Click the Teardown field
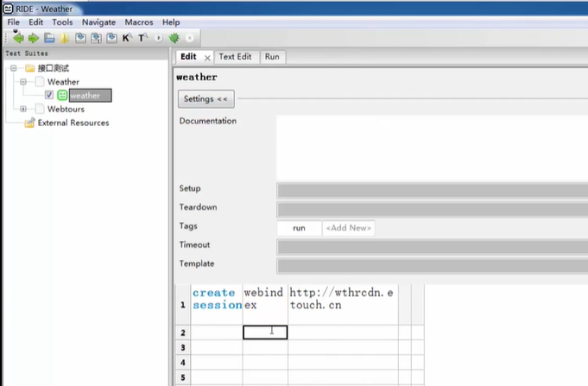Image resolution: width=588 pixels, height=386 pixels. [x=433, y=209]
